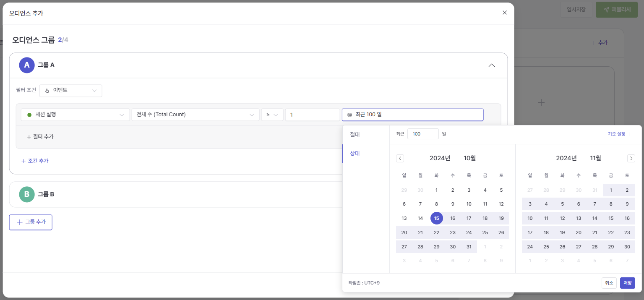Expand the 전체 수 (Total Count) dropdown

pyautogui.click(x=195, y=115)
